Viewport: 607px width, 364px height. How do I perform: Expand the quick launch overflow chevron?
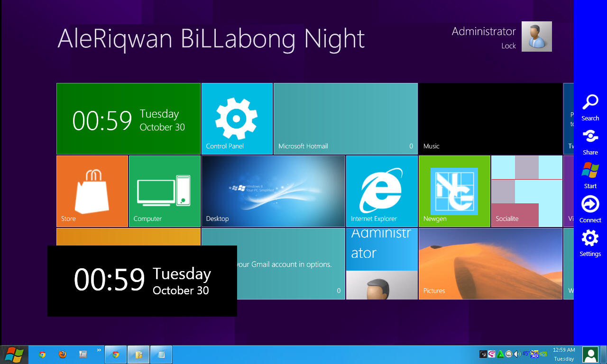pyautogui.click(x=99, y=351)
